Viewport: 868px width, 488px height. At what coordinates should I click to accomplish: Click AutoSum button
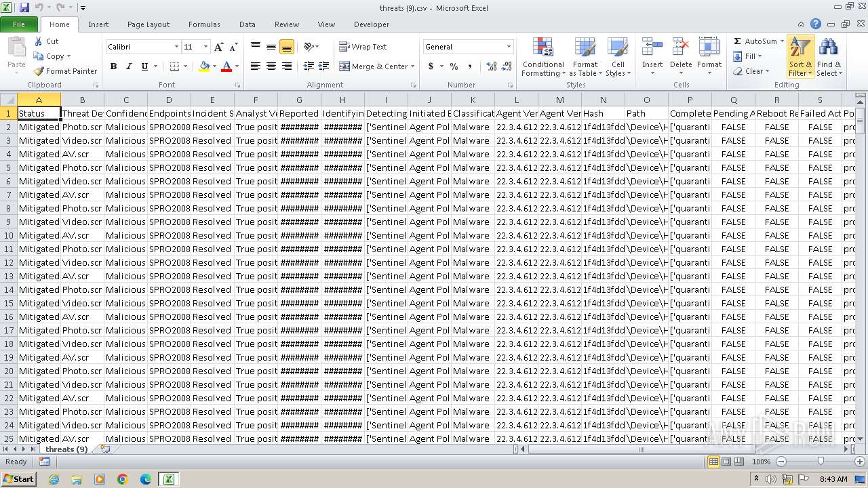point(755,41)
